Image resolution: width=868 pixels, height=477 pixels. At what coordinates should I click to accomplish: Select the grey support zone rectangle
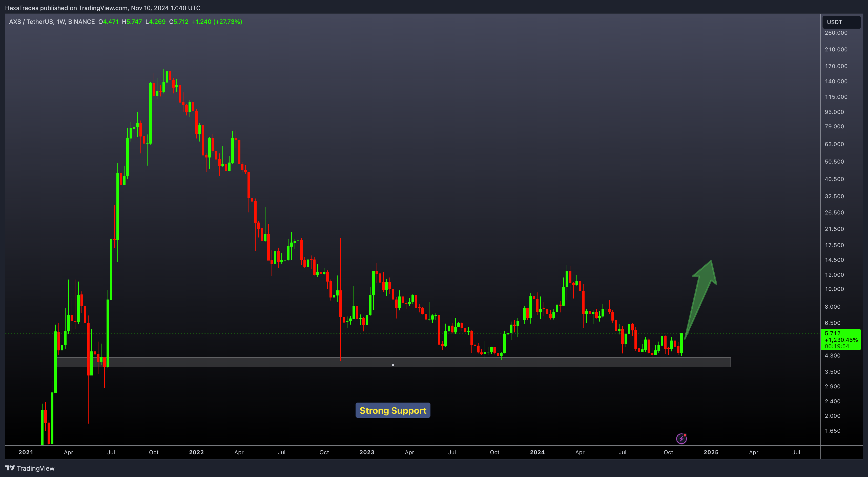394,362
